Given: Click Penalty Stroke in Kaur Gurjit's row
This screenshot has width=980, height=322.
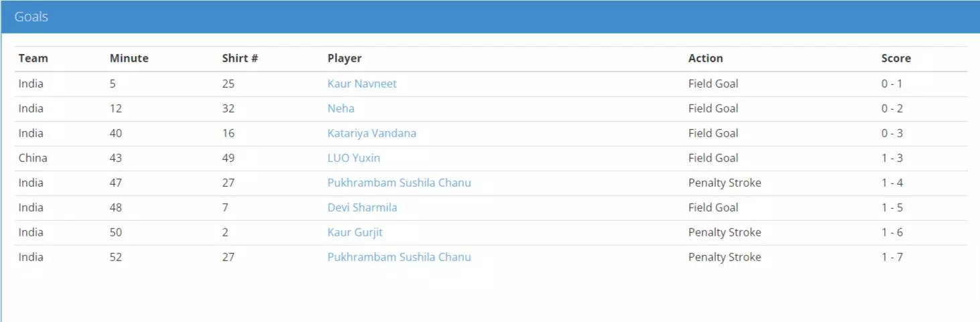Looking at the screenshot, I should pyautogui.click(x=724, y=232).
